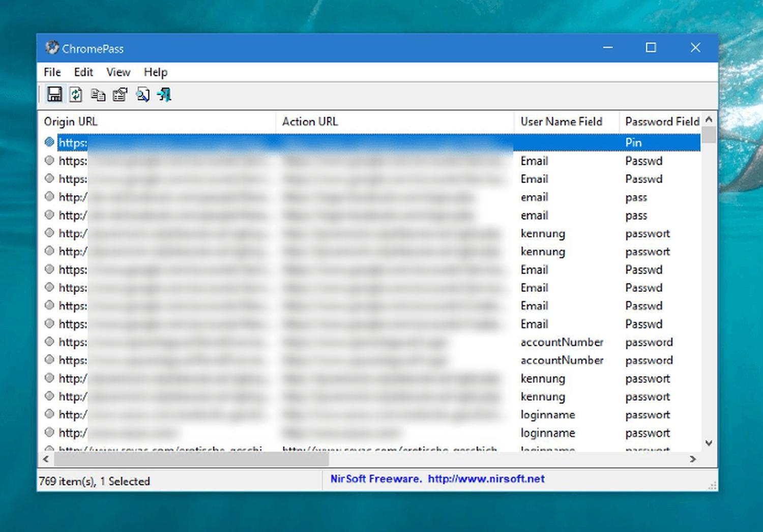Screen dimensions: 763x532
Task: Maximize the ChromePass window
Action: (x=651, y=48)
